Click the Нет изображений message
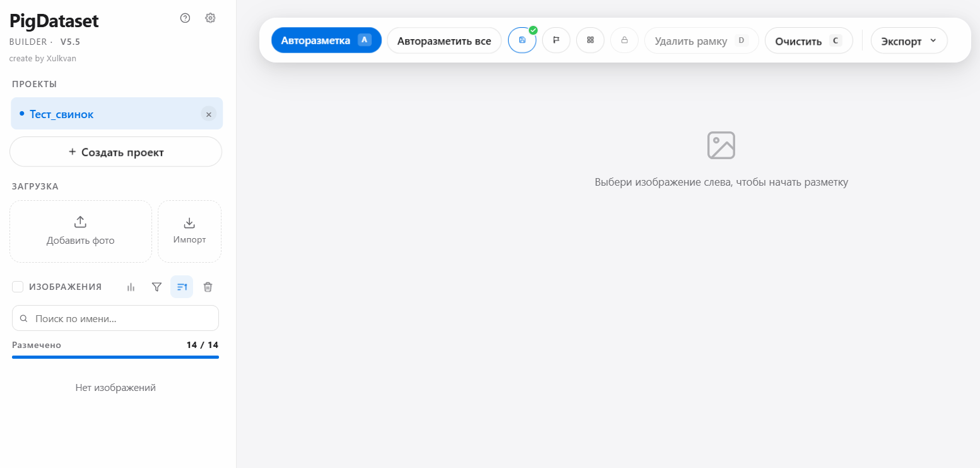Viewport: 980px width, 468px height. point(115,387)
